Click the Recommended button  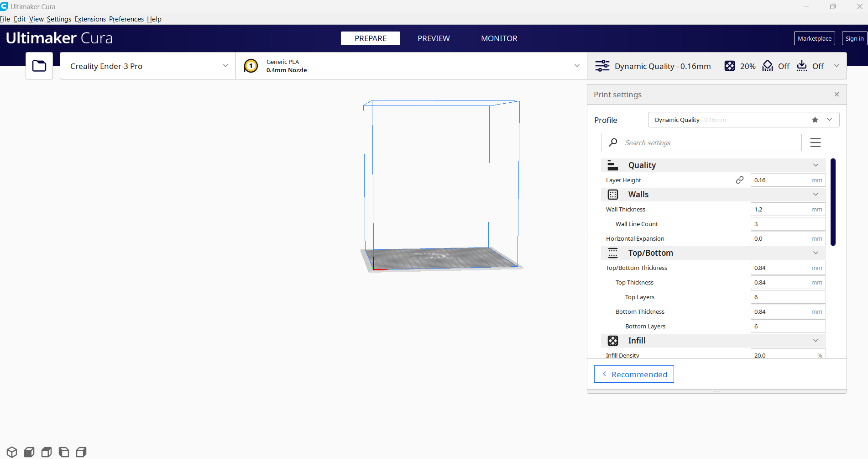click(x=633, y=374)
